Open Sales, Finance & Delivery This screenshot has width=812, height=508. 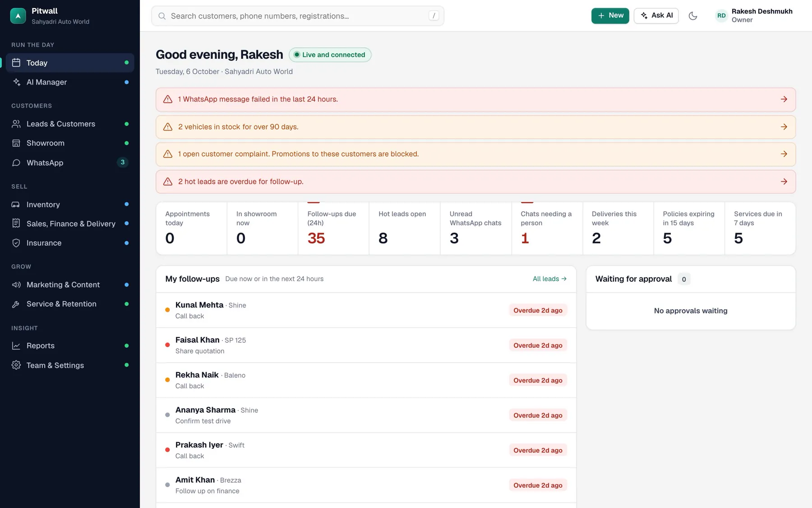(70, 224)
